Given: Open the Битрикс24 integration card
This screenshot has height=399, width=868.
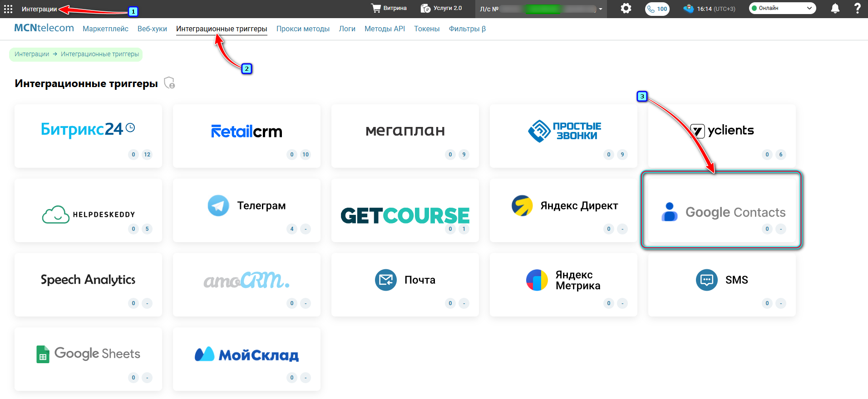Looking at the screenshot, I should pyautogui.click(x=88, y=136).
